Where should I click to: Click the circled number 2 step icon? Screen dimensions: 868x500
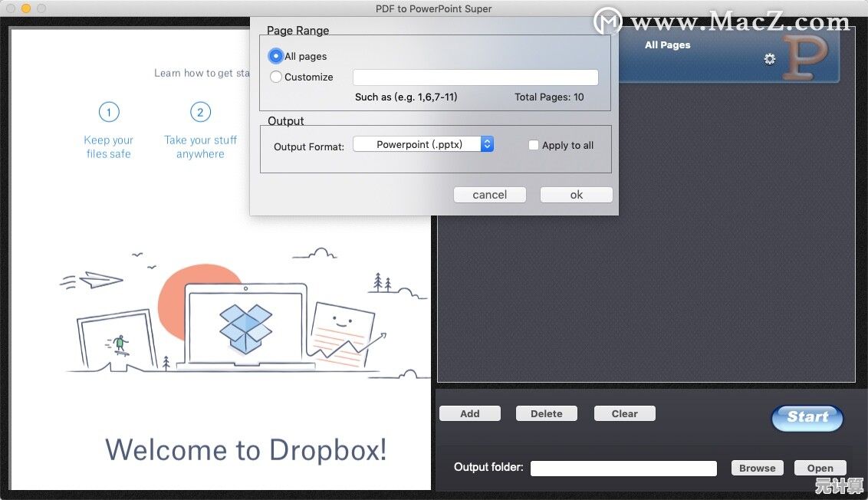click(x=200, y=113)
